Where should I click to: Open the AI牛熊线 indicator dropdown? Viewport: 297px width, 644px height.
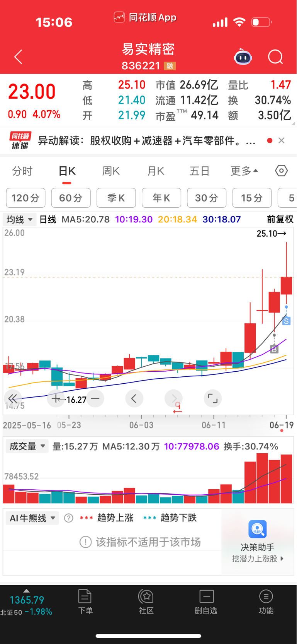pos(32,518)
